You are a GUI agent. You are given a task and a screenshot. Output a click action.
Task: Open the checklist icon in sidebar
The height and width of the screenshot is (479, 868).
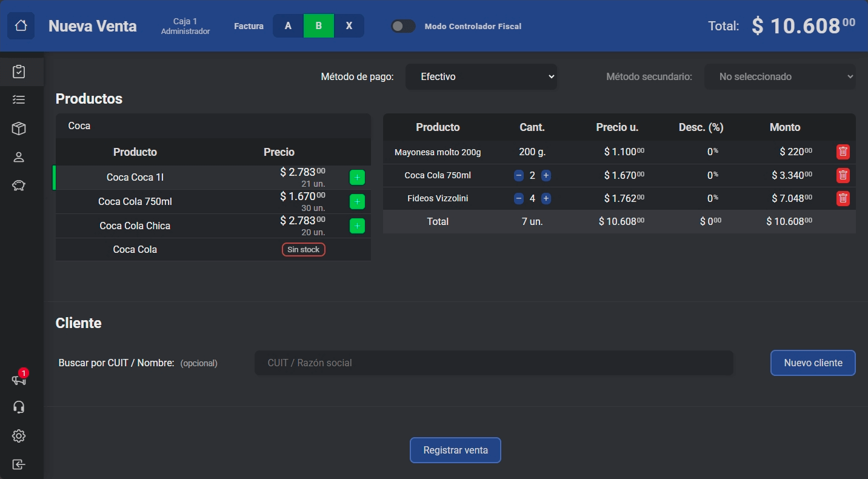(19, 99)
